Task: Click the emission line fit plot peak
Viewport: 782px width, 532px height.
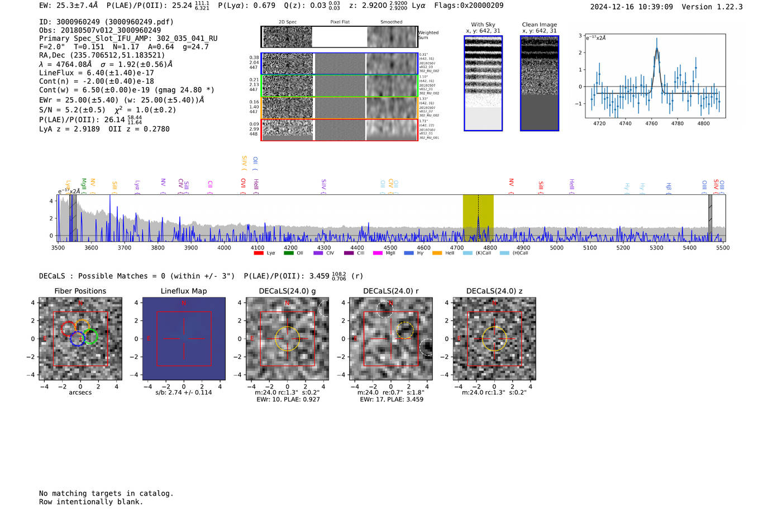Action: click(x=657, y=49)
